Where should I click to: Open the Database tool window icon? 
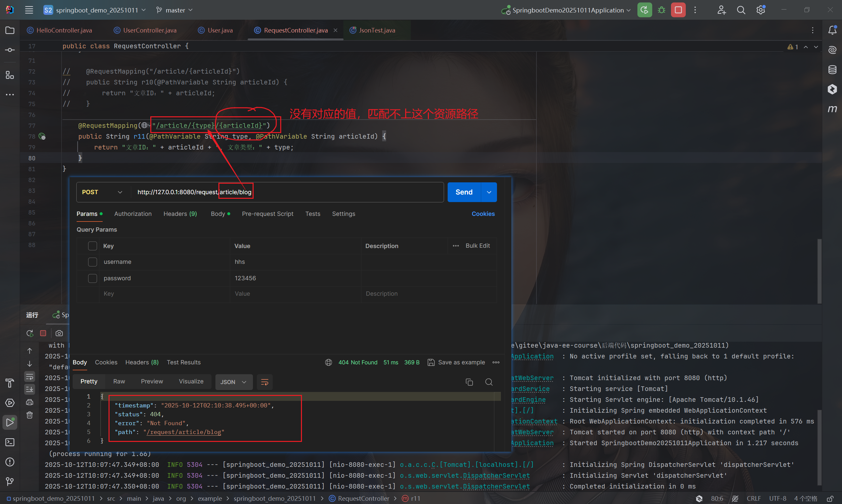(832, 70)
